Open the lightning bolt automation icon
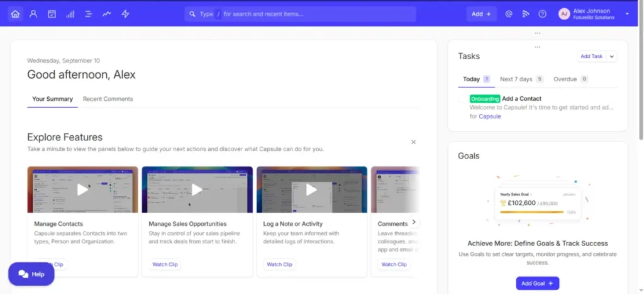The image size is (644, 297). 125,14
